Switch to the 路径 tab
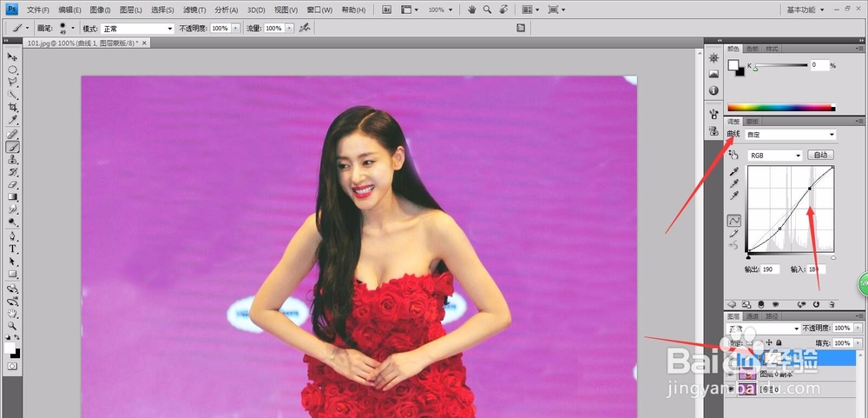Viewport: 868px width, 418px height. pyautogui.click(x=771, y=316)
